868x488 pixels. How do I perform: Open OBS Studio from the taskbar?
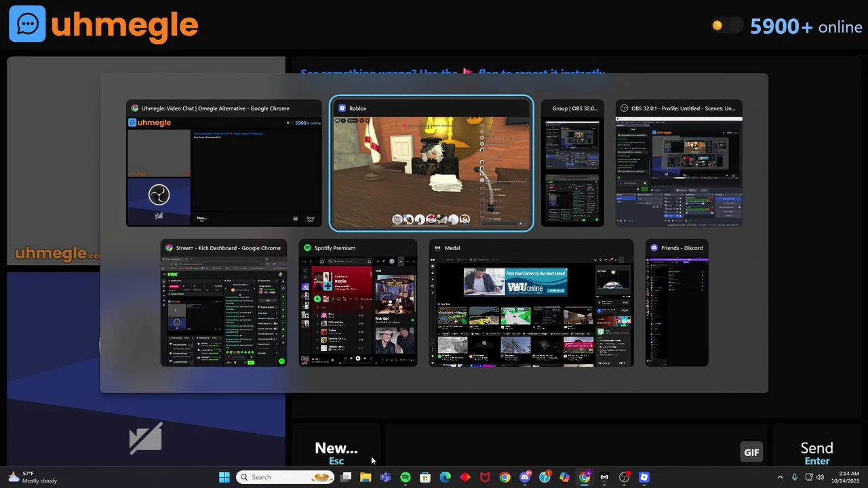point(624,477)
